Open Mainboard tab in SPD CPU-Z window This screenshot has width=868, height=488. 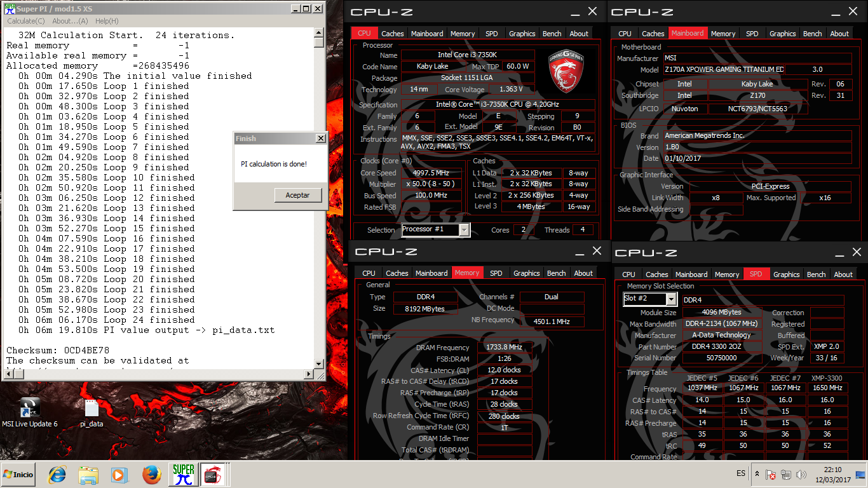coord(691,274)
